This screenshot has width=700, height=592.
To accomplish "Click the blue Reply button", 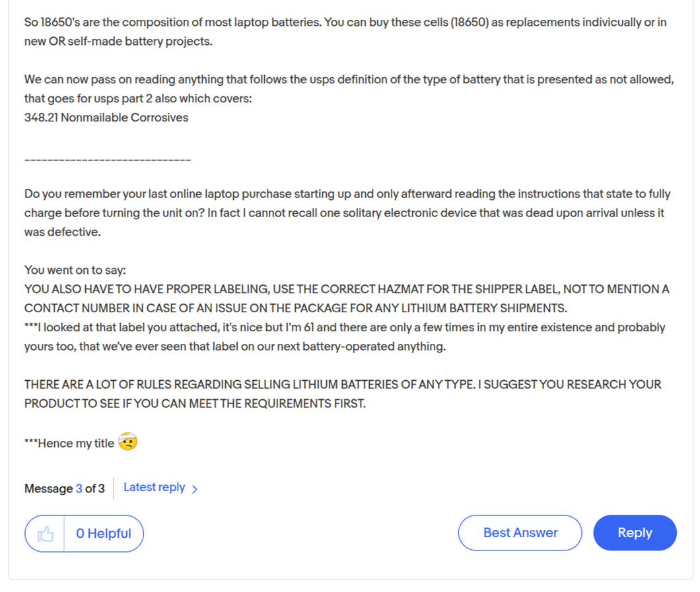I will (635, 533).
